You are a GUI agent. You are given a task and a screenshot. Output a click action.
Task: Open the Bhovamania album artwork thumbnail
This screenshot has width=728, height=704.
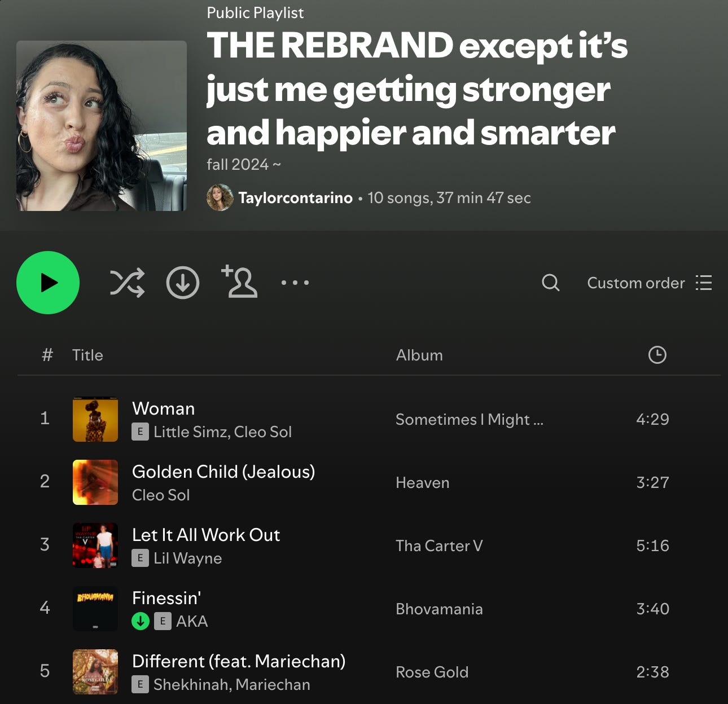point(95,609)
